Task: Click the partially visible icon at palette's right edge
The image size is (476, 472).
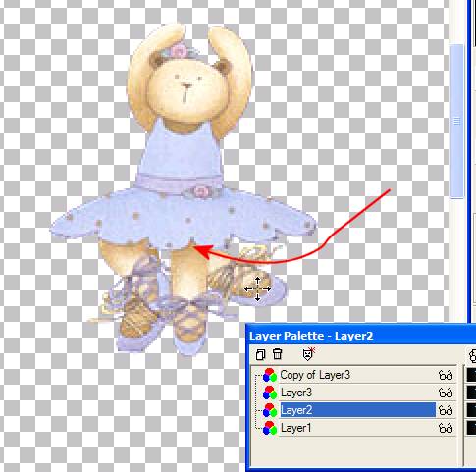Action: pyautogui.click(x=472, y=355)
